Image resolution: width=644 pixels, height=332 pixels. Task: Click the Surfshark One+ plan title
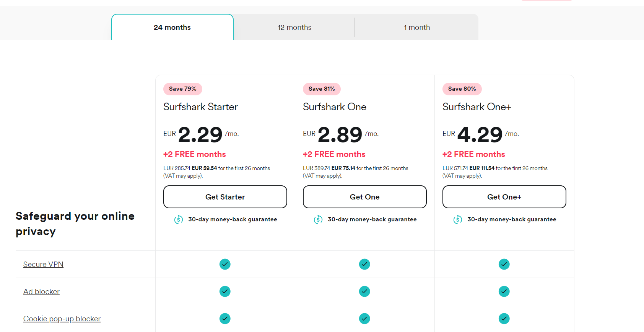point(476,107)
